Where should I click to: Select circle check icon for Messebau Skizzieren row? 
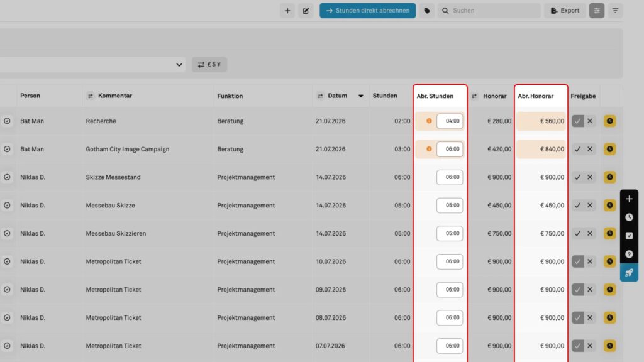pyautogui.click(x=7, y=234)
